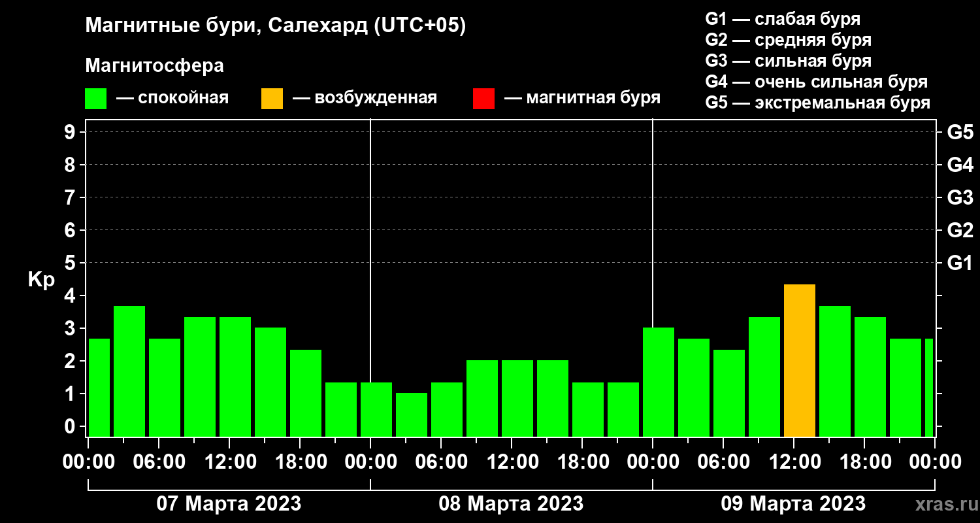Click the G4 label on right axis
980x523 pixels.
tap(960, 165)
